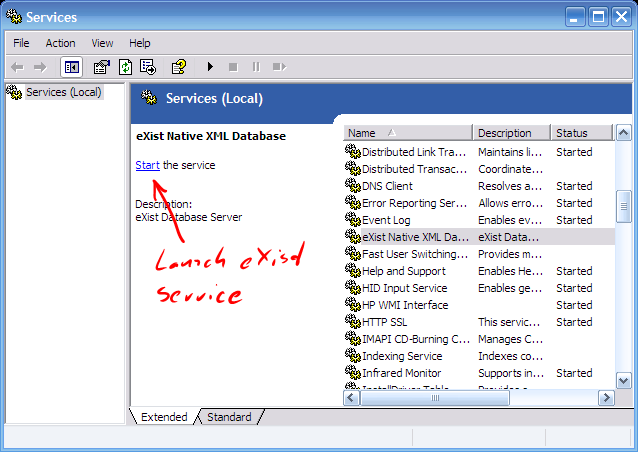The height and width of the screenshot is (452, 638).
Task: Click the Description column header
Action: [511, 133]
